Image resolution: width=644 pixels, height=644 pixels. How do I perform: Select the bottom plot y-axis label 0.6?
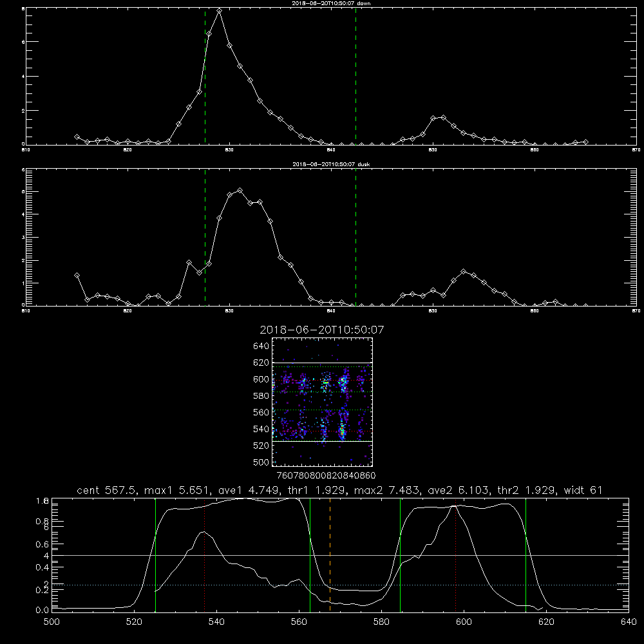point(43,545)
